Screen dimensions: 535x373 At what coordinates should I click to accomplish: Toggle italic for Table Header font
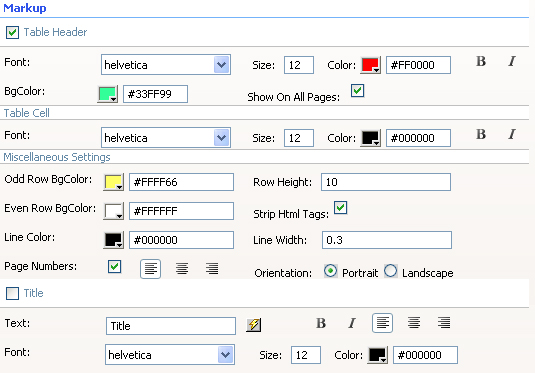(x=512, y=61)
